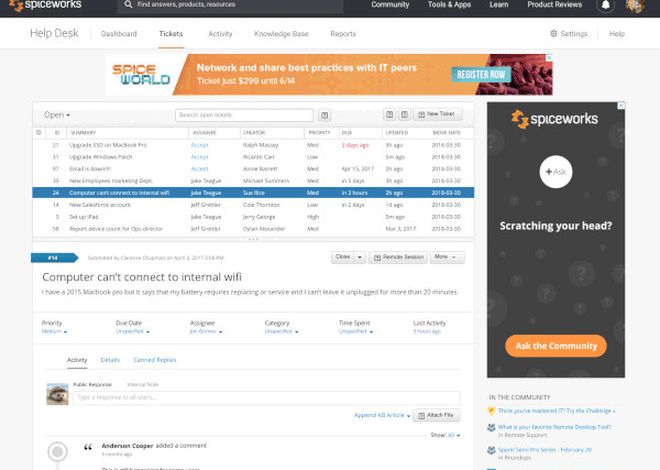Click the Attach File button

coord(436,416)
